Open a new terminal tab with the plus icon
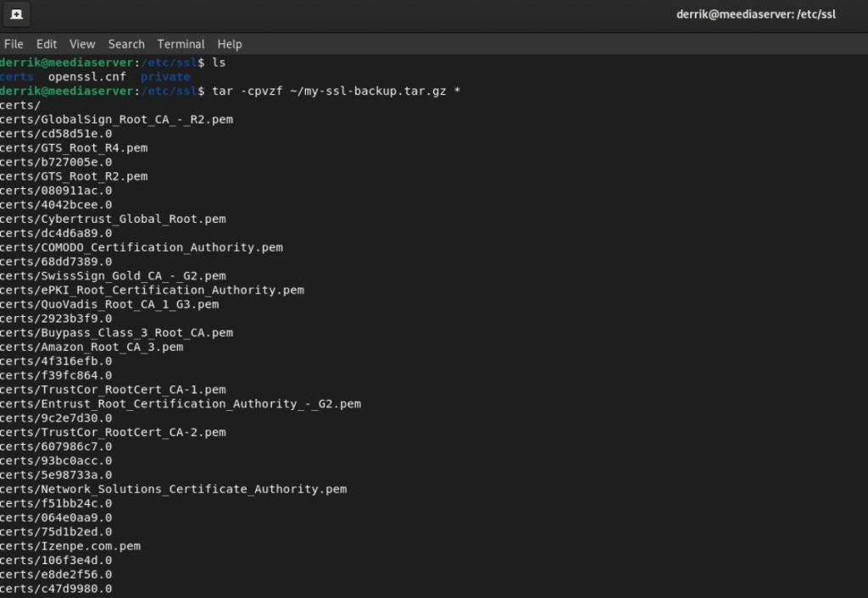 15,14
